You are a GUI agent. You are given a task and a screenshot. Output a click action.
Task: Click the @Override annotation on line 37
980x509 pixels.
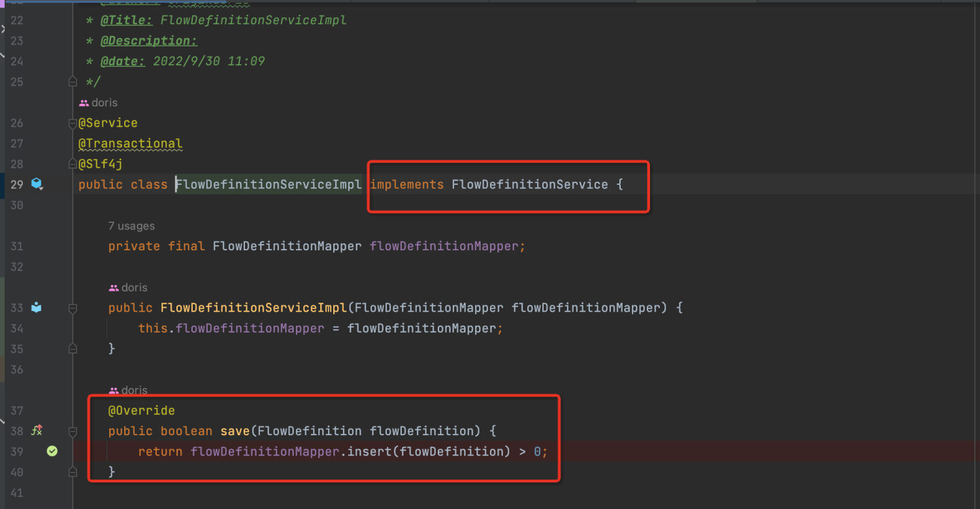142,410
